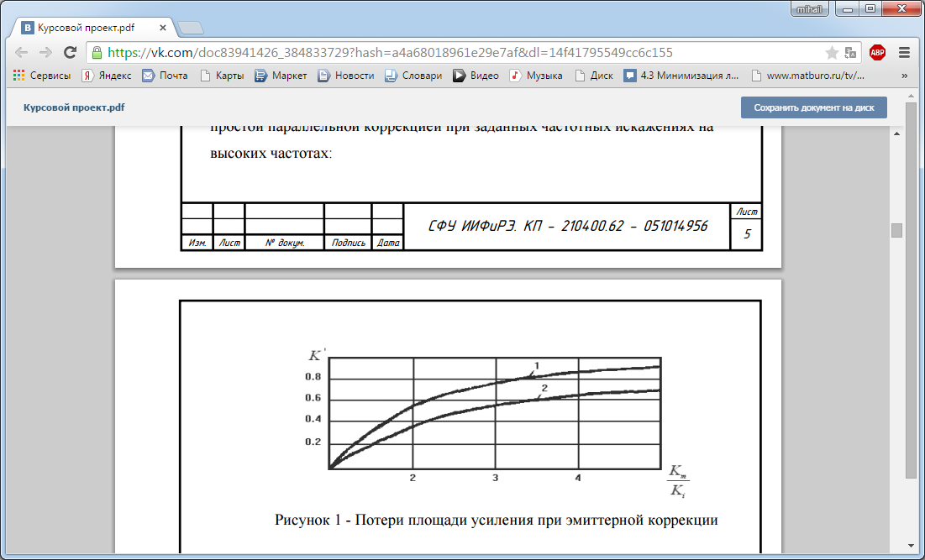Click the mihail user profile button
The width and height of the screenshot is (925, 560).
tap(809, 9)
